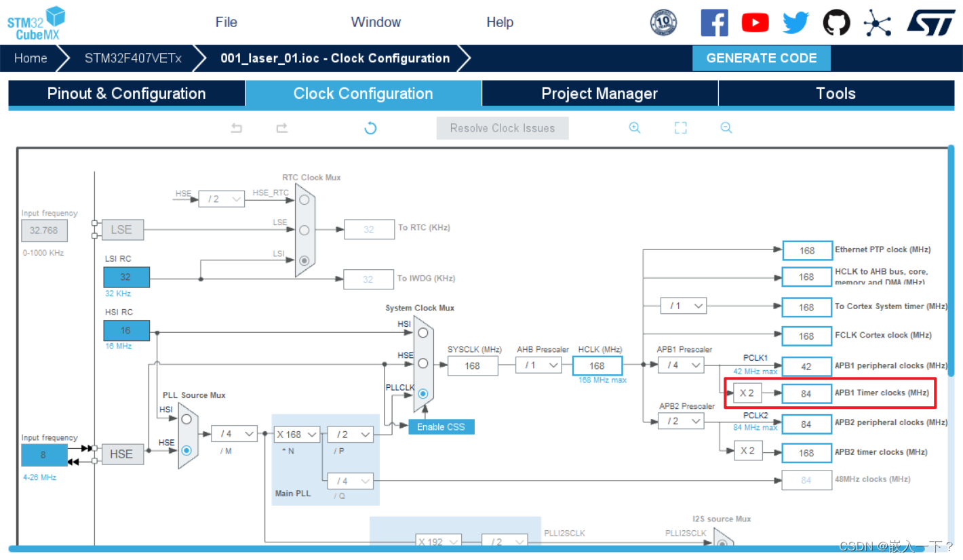Image resolution: width=963 pixels, height=560 pixels.
Task: Open the 10 years anniversary badge icon
Action: point(663,22)
